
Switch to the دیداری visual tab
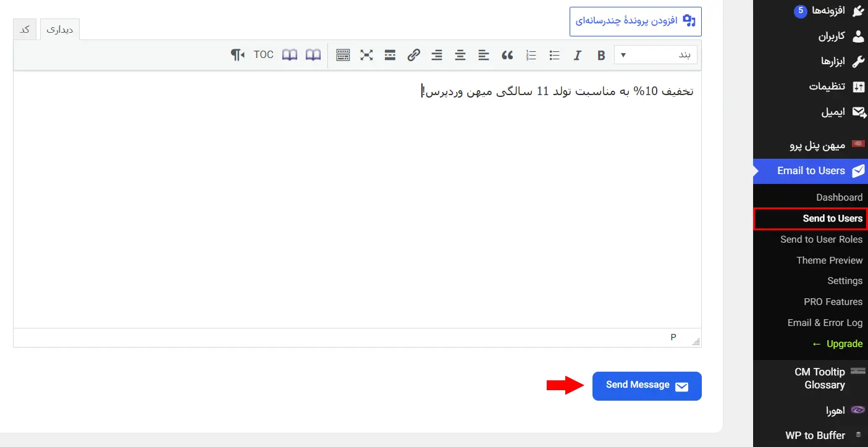(x=60, y=30)
